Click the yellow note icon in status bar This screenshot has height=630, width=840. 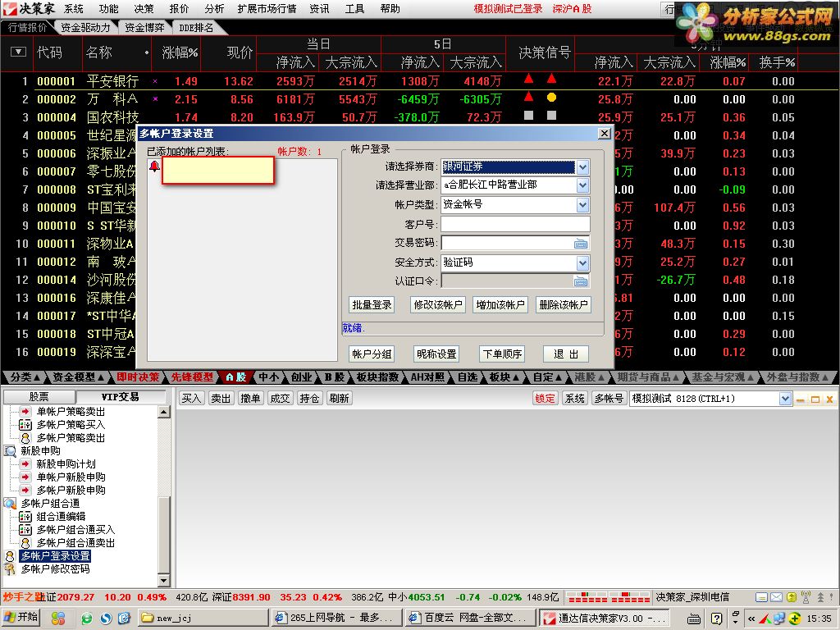[x=792, y=597]
